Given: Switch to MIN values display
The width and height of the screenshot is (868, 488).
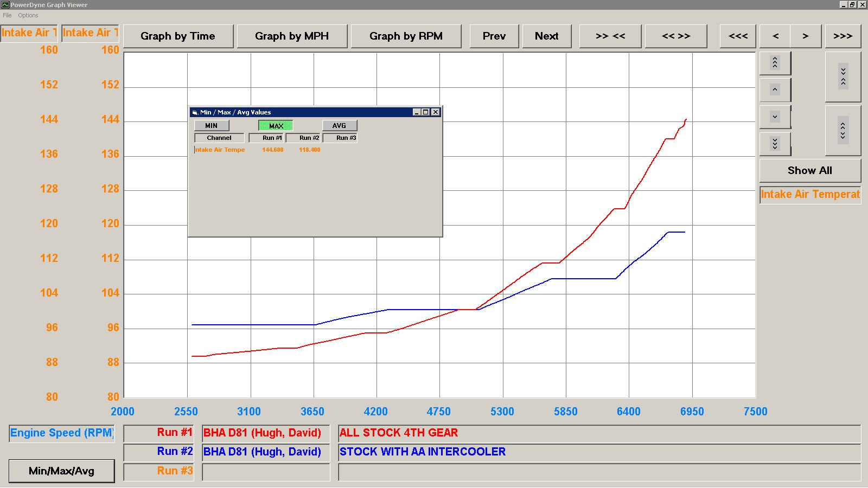Looking at the screenshot, I should [211, 126].
